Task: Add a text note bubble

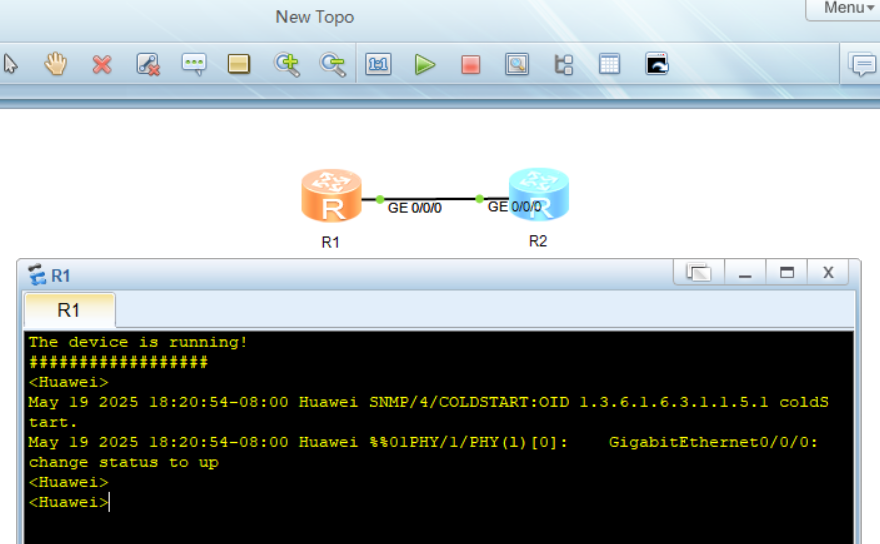Action: point(194,65)
